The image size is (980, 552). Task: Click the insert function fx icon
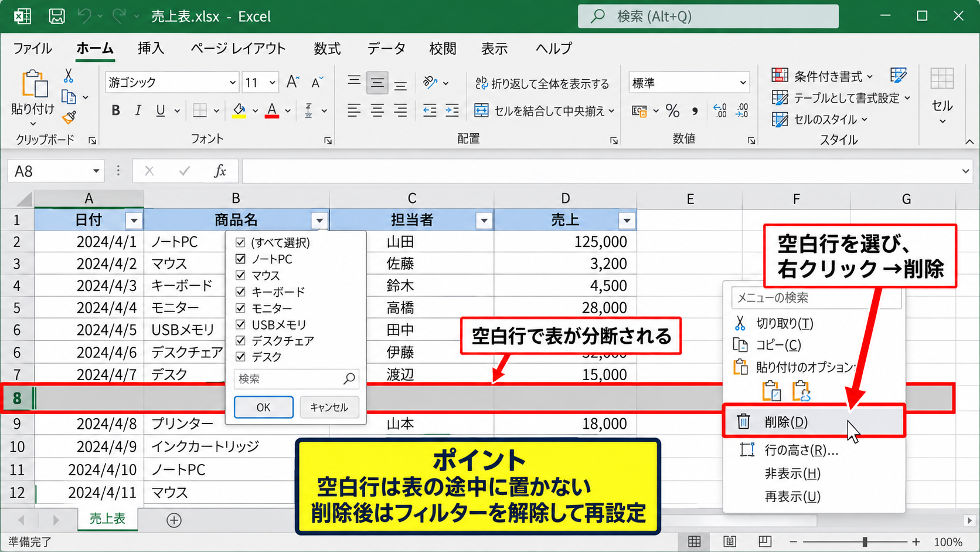pos(220,171)
